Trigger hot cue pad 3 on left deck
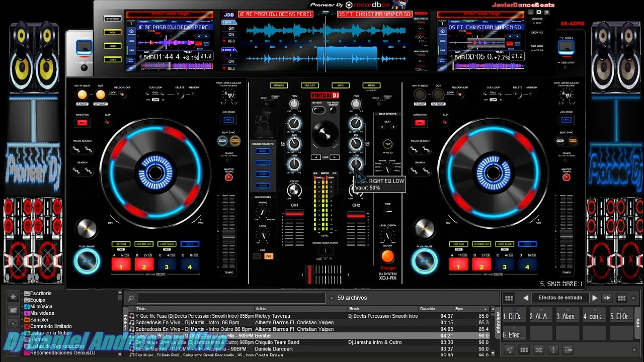Screen dimensions: 644x362 coord(167,264)
